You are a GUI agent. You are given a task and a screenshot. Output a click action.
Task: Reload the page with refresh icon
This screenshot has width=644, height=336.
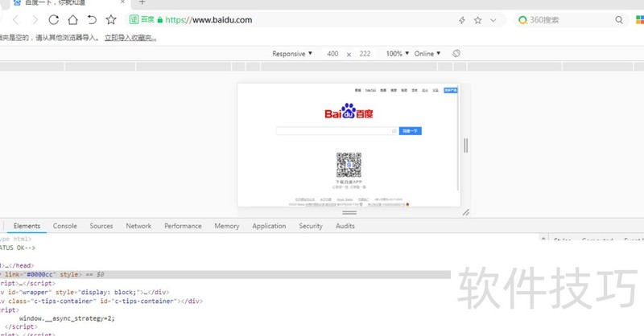(x=53, y=19)
